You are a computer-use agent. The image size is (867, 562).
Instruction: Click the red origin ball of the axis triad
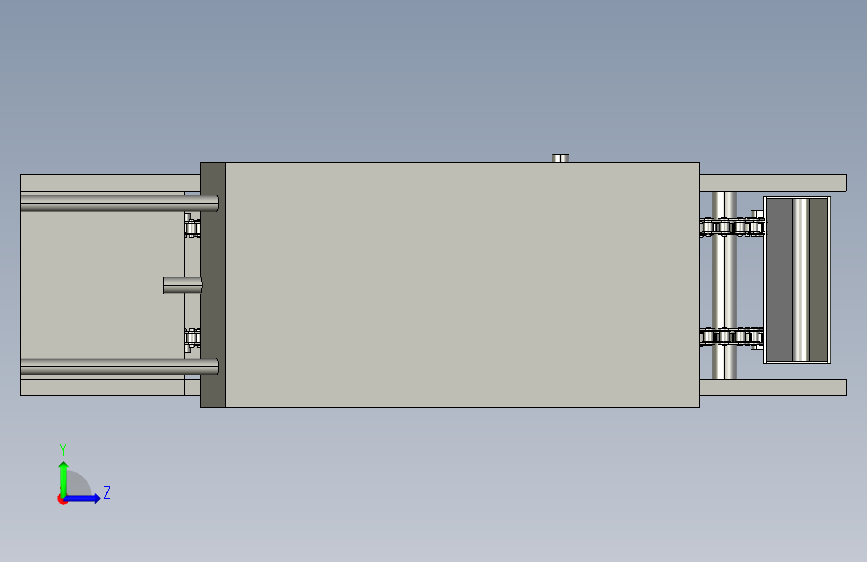pyautogui.click(x=62, y=499)
